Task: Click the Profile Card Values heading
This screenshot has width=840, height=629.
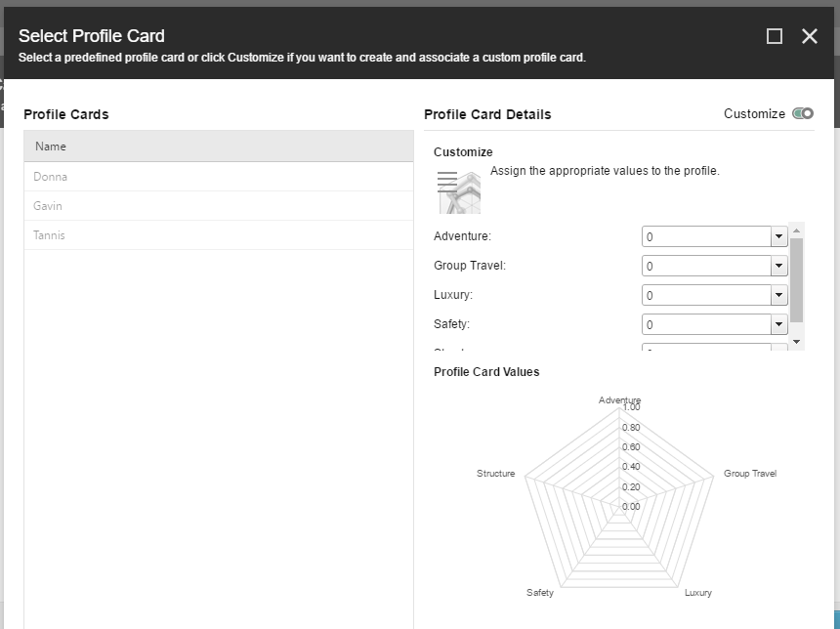Action: pos(486,372)
